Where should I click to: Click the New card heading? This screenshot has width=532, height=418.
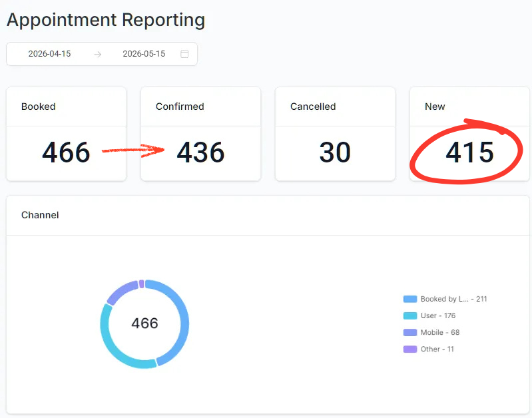[x=435, y=106]
